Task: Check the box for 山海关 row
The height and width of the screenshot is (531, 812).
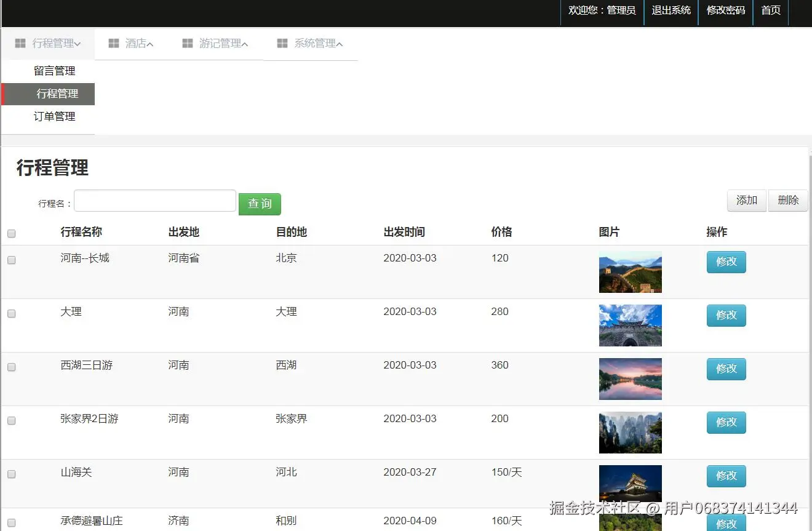Action: click(x=11, y=474)
